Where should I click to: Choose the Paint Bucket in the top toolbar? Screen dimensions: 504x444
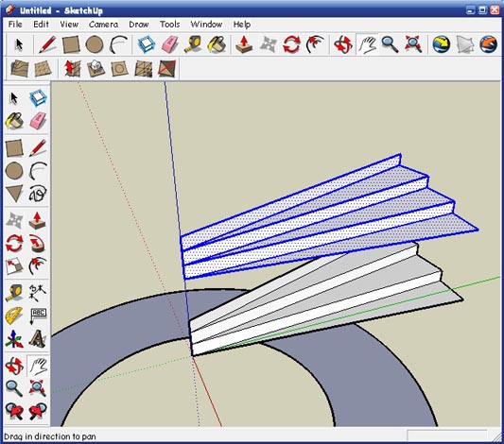(217, 44)
